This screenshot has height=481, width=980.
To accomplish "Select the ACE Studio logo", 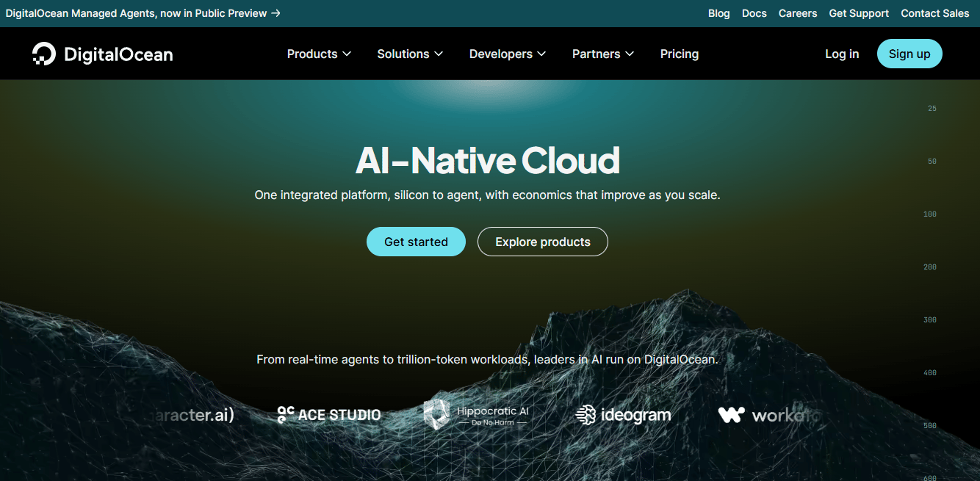I will pos(329,415).
